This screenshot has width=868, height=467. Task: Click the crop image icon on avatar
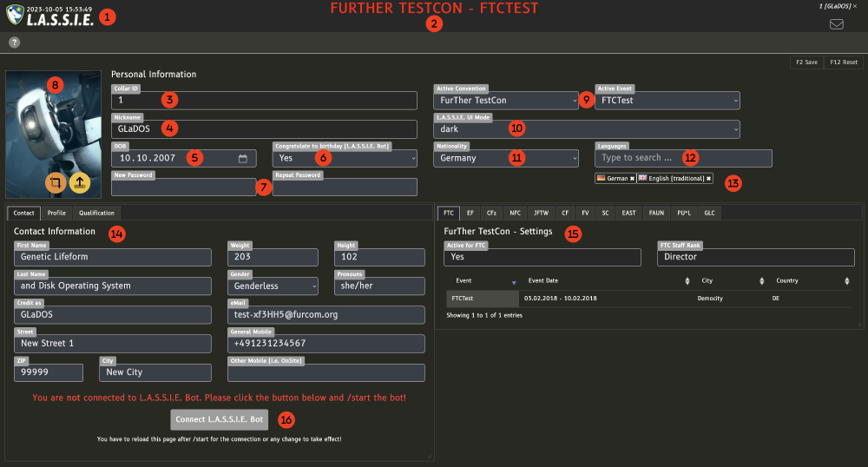click(56, 182)
